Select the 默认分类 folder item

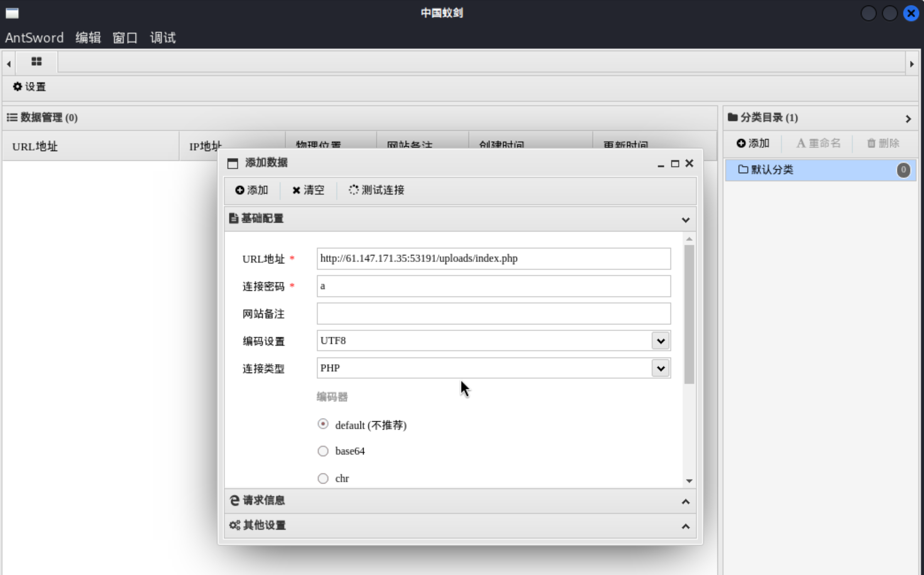click(x=820, y=170)
